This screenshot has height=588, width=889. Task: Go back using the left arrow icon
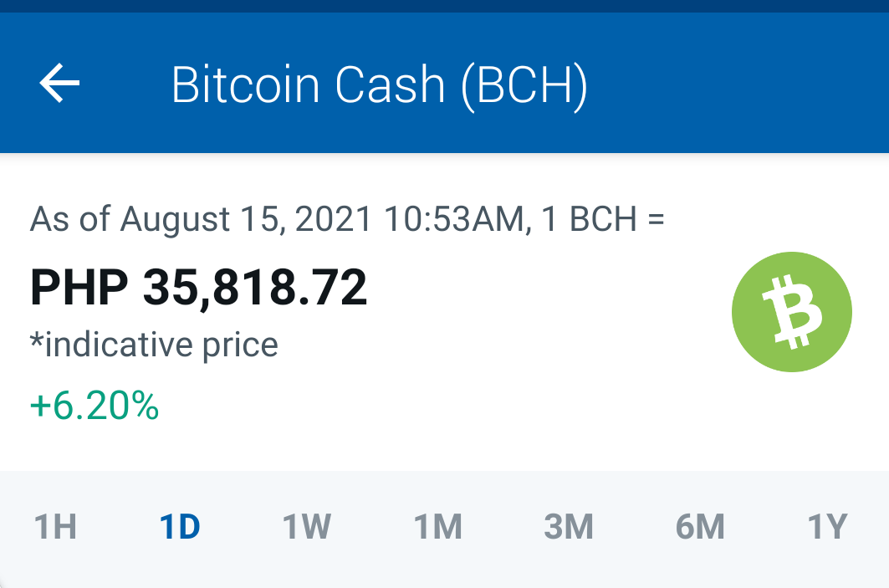click(59, 84)
